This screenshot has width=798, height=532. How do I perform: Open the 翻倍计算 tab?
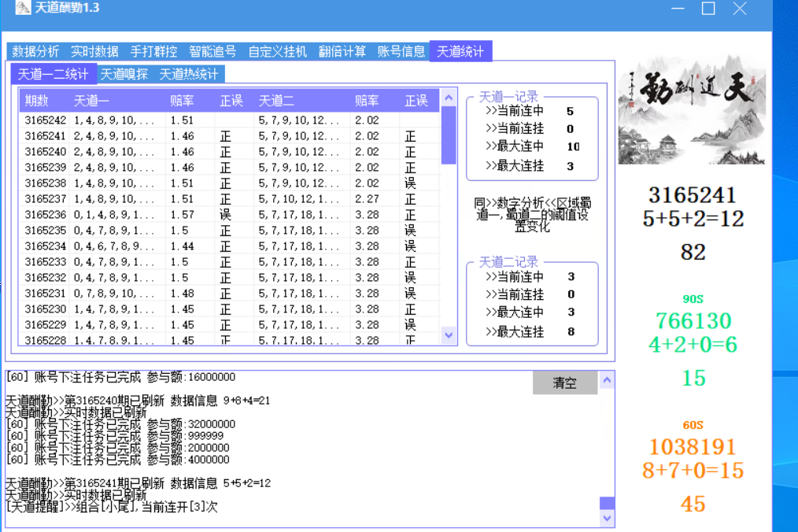[x=342, y=51]
